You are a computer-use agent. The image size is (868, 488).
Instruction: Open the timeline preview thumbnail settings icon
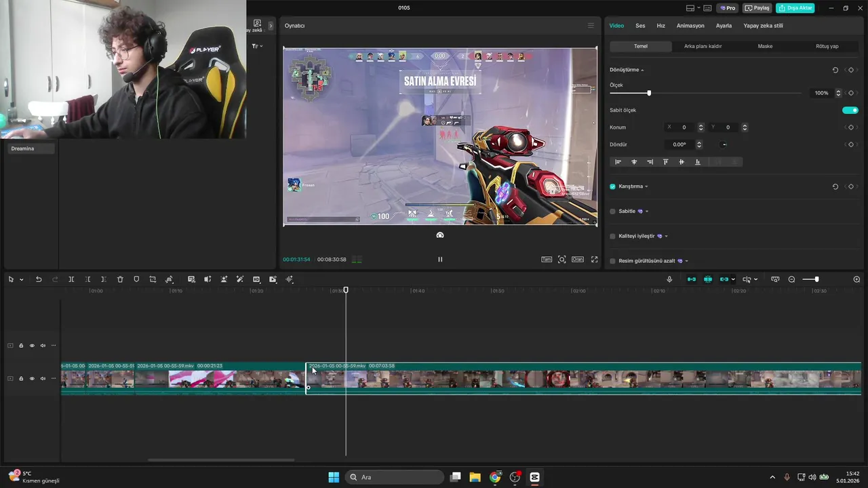point(775,279)
